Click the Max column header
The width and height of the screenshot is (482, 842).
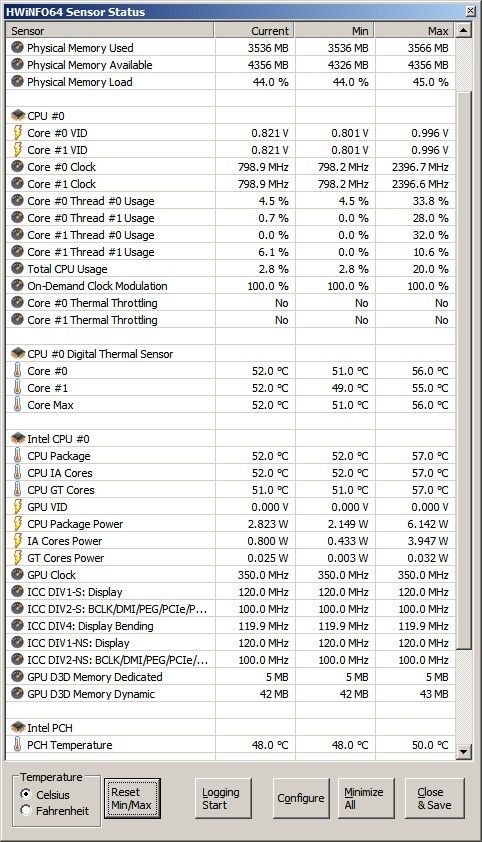click(414, 31)
